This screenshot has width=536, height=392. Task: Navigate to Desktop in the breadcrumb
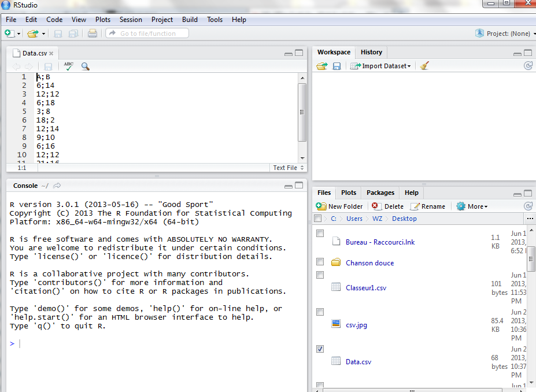coord(404,219)
